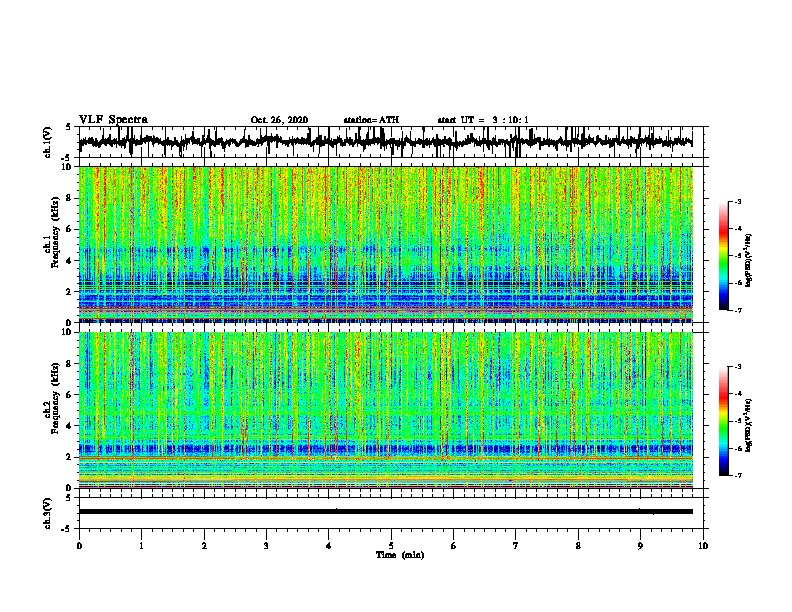This screenshot has height=612, width=792.
Task: Click the 'ch.3(V)' axis label
Action: click(48, 514)
